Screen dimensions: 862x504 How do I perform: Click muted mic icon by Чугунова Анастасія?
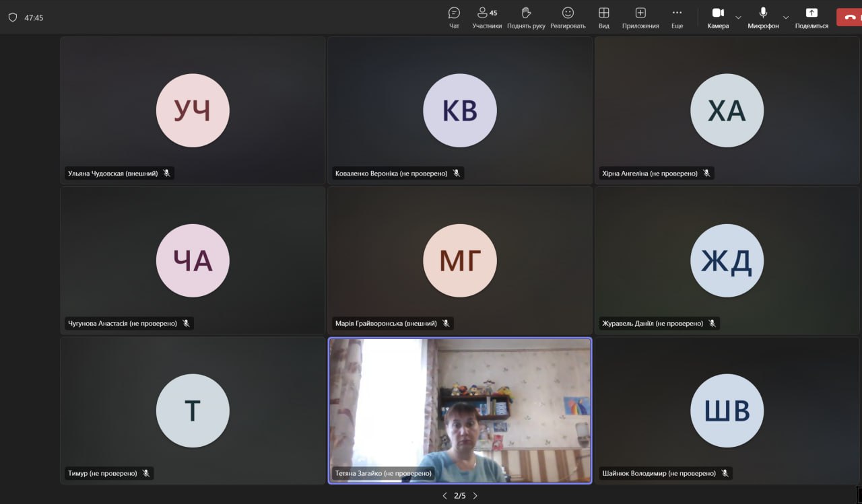pos(186,324)
